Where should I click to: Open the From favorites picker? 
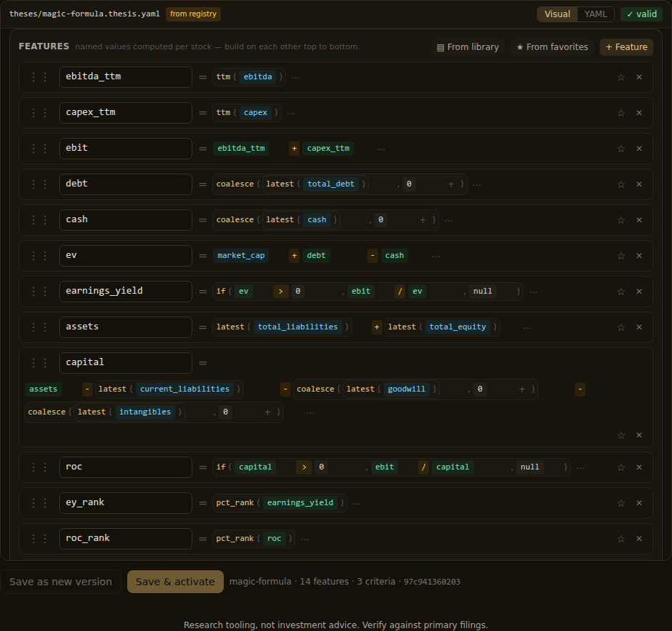(x=552, y=47)
